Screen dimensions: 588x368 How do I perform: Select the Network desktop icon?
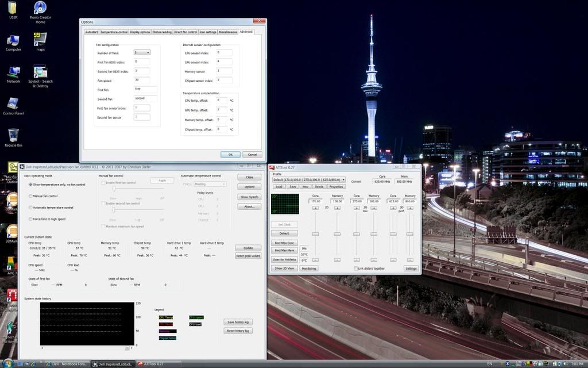coord(14,75)
